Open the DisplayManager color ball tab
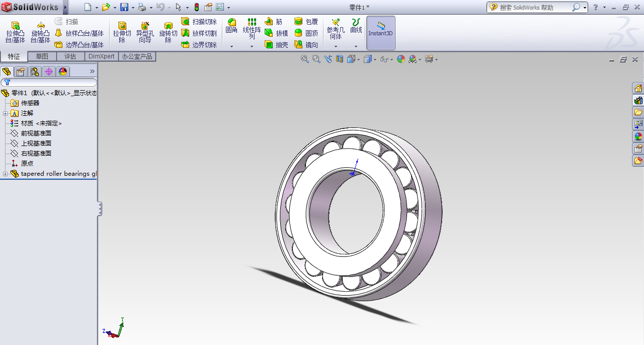Image resolution: width=644 pixels, height=345 pixels. tap(63, 72)
